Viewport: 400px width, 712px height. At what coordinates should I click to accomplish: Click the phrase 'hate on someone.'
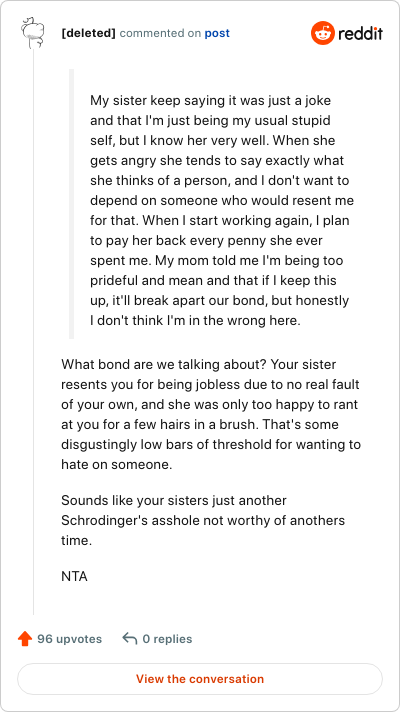click(x=117, y=464)
